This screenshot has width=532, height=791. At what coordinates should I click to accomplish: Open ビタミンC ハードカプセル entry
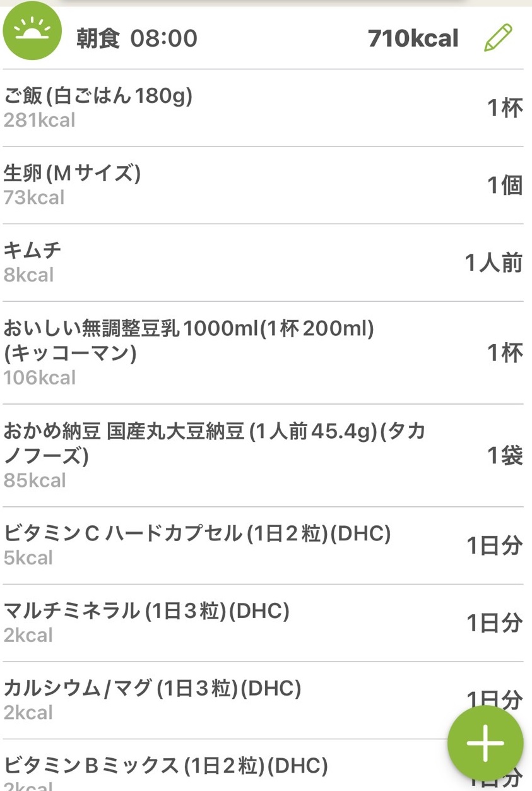(263, 546)
